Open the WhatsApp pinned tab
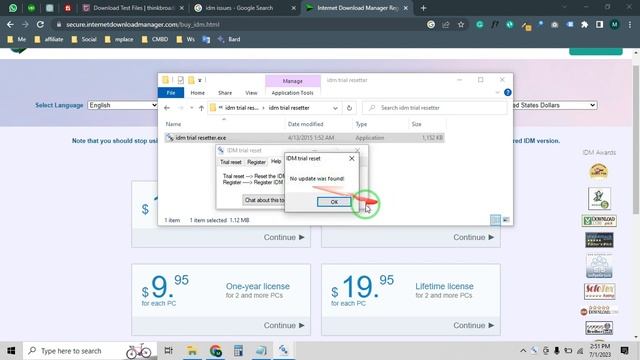Screen dimensions: 640x360 tap(13, 8)
